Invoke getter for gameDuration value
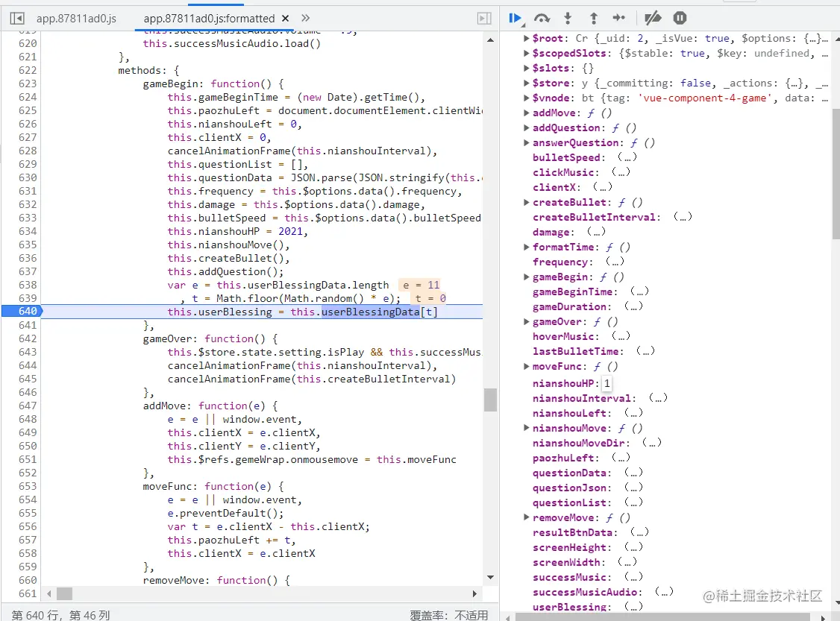Viewport: 840px width, 621px height. (x=633, y=306)
